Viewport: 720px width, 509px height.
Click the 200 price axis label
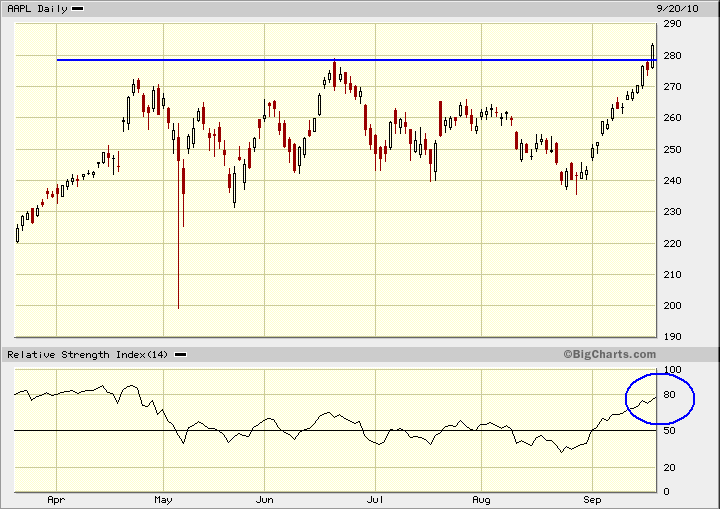[672, 305]
